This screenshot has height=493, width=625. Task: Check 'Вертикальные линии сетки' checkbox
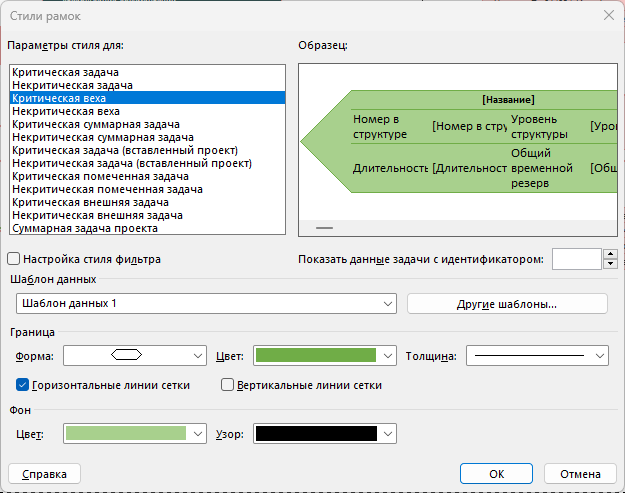(x=227, y=385)
